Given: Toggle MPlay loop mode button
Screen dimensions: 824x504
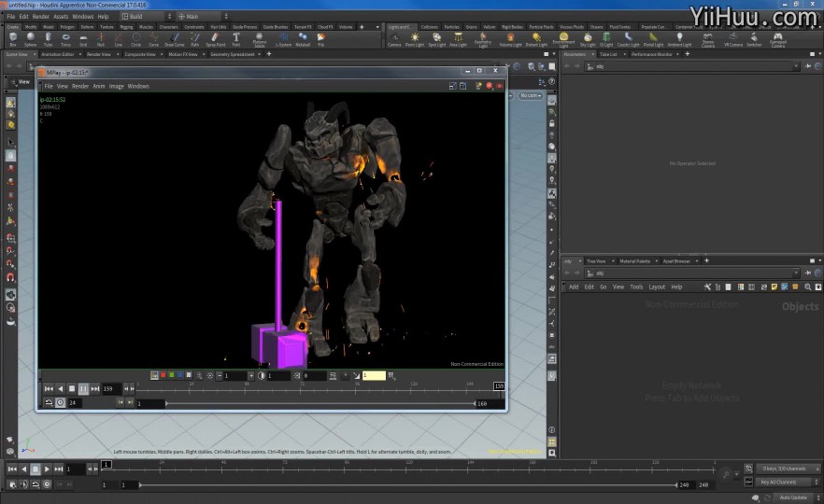Looking at the screenshot, I should click(x=49, y=402).
